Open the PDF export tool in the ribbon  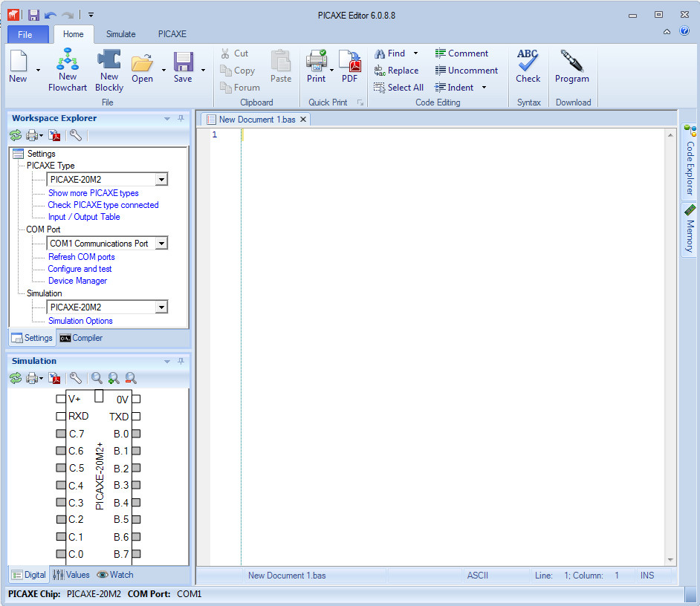click(350, 67)
